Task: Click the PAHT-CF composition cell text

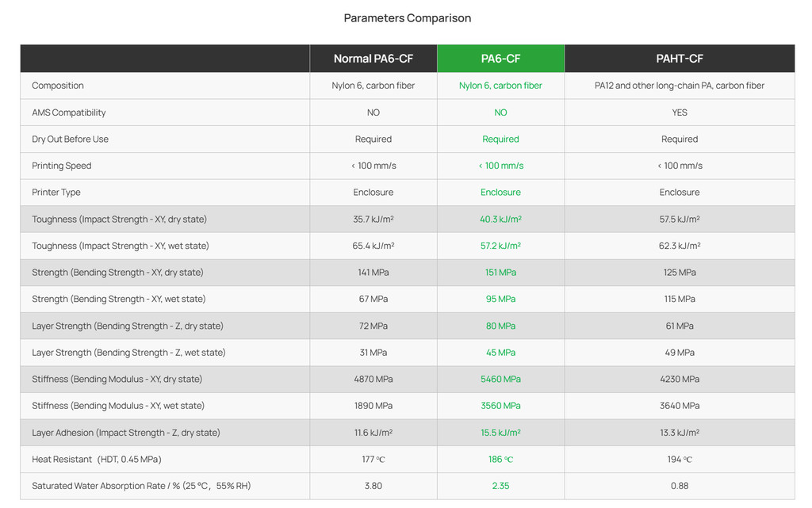Action: tap(679, 86)
